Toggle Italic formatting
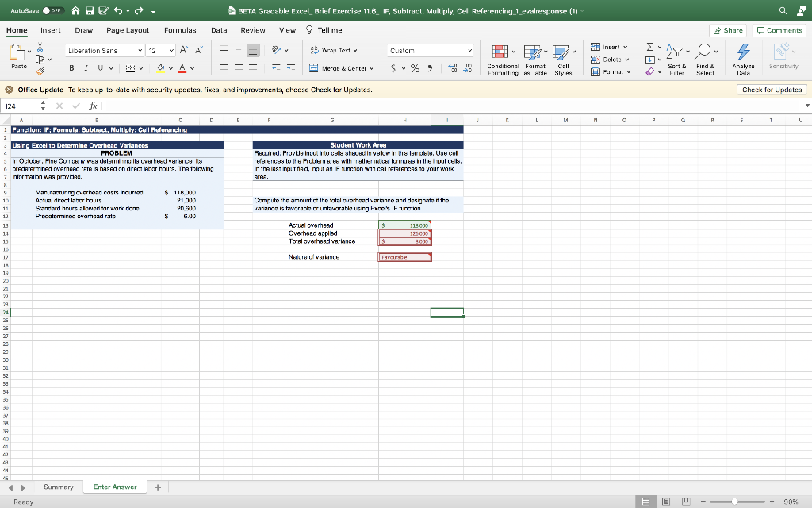 pyautogui.click(x=86, y=67)
